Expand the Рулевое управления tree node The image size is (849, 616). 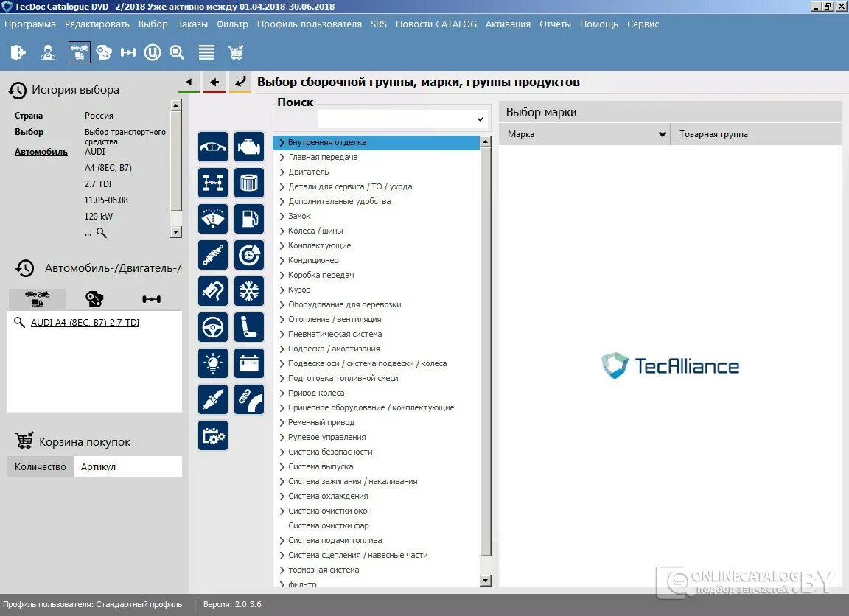282,438
